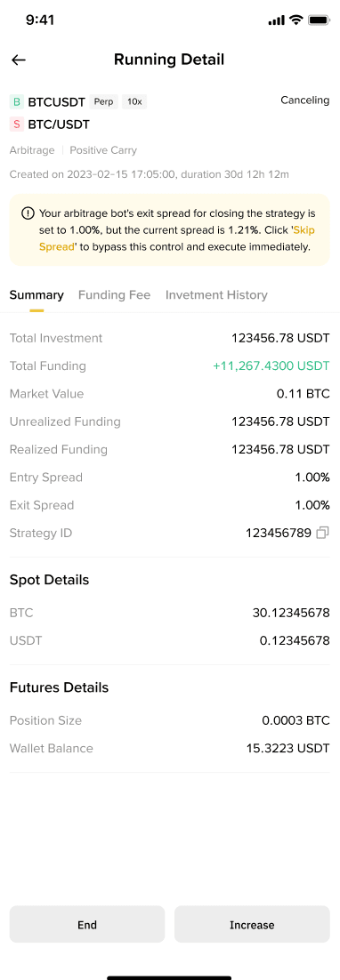Tap the info icon in the spread warning
The height and width of the screenshot is (980, 340).
[x=28, y=213]
